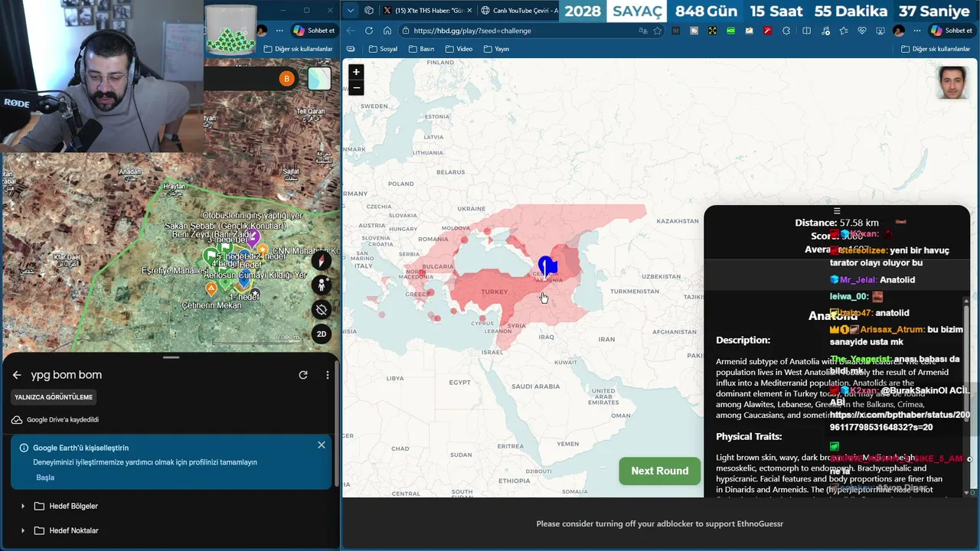Viewport: 980px width, 551px height.
Task: Open the browser settings three-dot menu
Action: (x=917, y=31)
